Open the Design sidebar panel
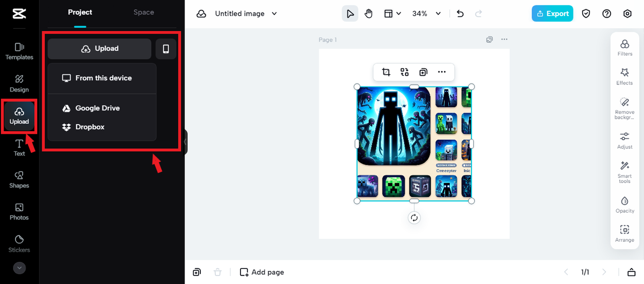 coord(19,83)
